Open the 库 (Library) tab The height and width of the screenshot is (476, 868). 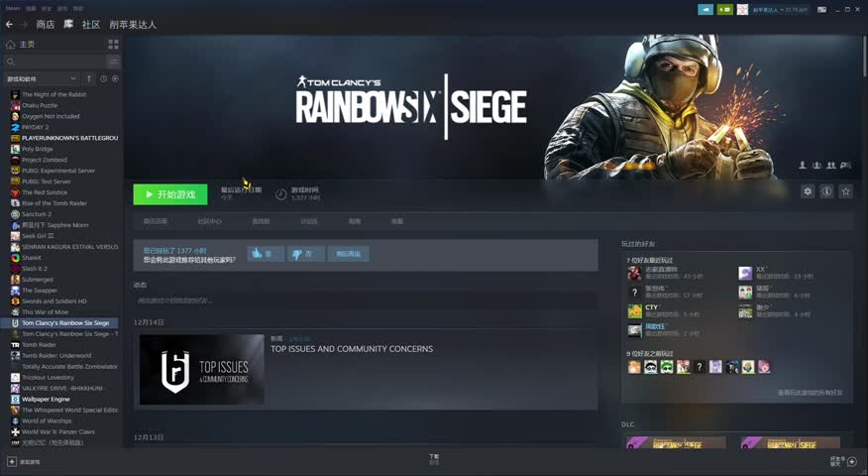tap(68, 25)
